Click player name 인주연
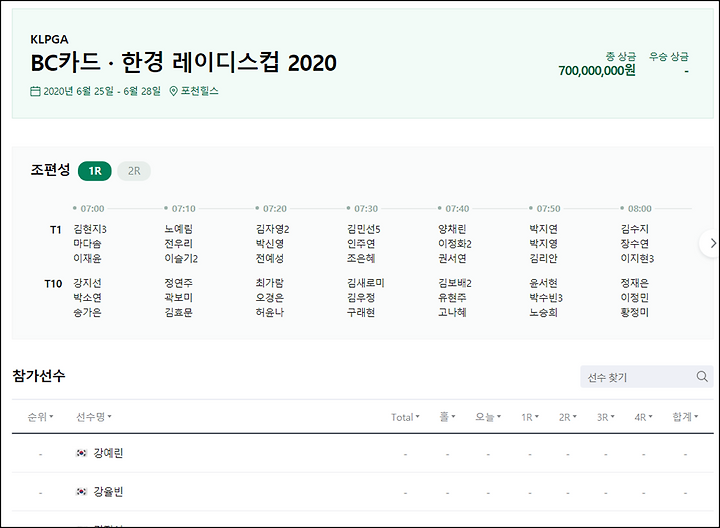 (x=361, y=243)
